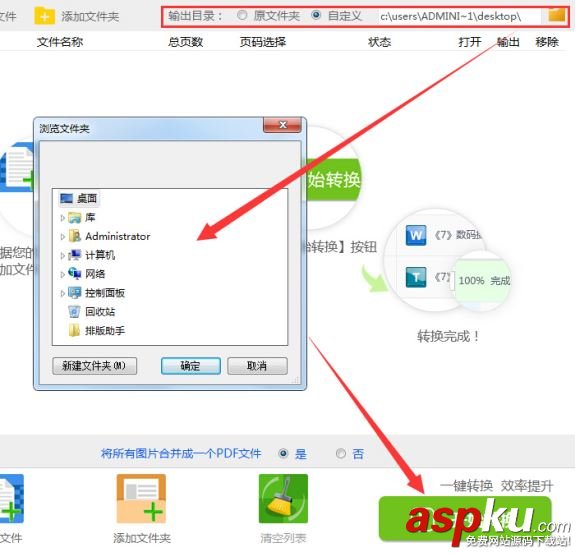Click the Library (库) folder icon

[75, 218]
